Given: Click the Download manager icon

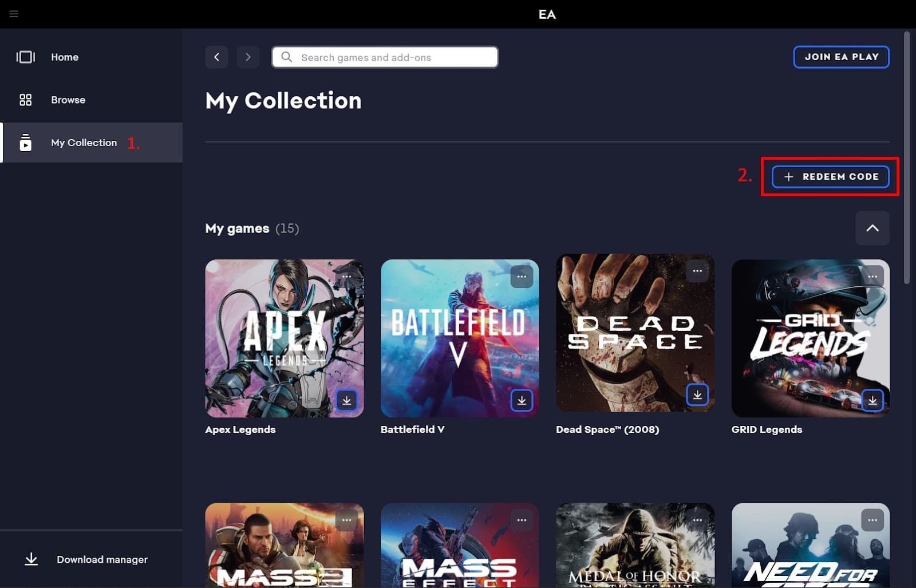Looking at the screenshot, I should click(x=31, y=559).
